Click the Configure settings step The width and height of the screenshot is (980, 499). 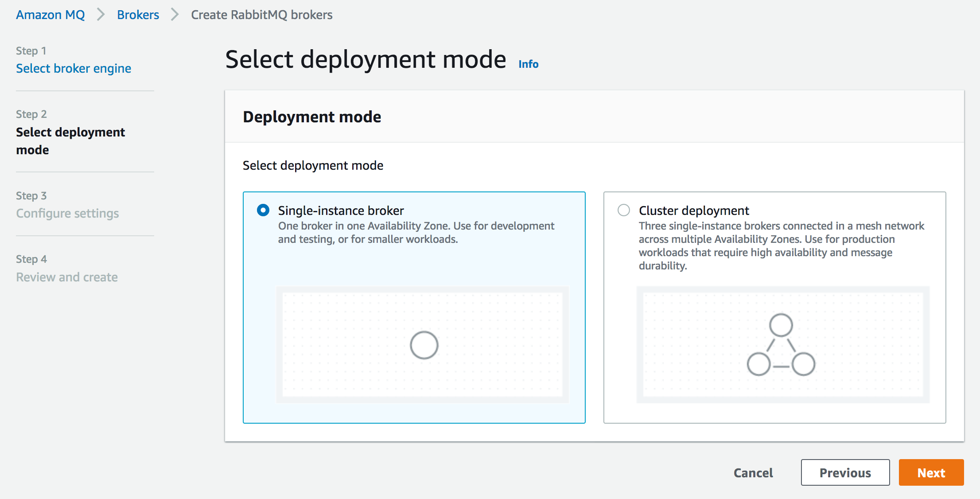pos(67,213)
